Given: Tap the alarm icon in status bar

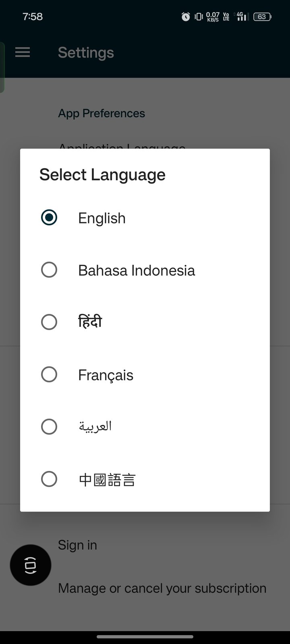Looking at the screenshot, I should [186, 17].
